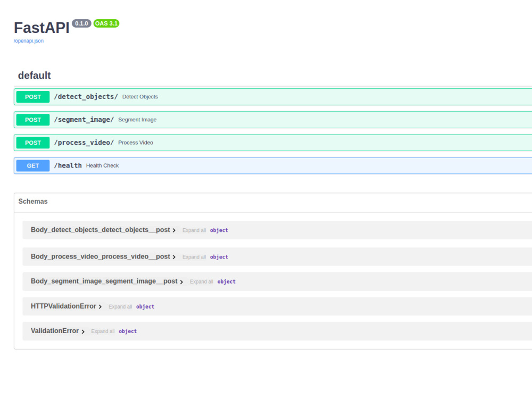Click the Health Check summary text
532x399 pixels.
pos(103,165)
